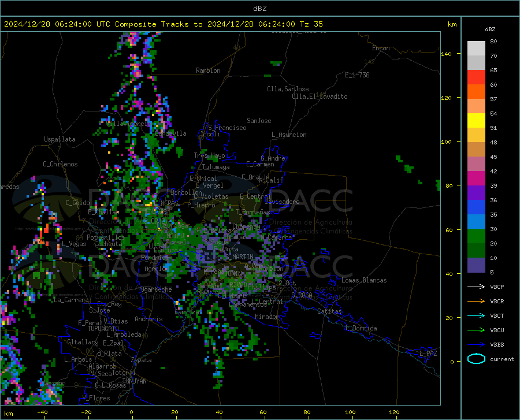
Task: Click the cyan VBCT arrow in legend
Action: 476,315
